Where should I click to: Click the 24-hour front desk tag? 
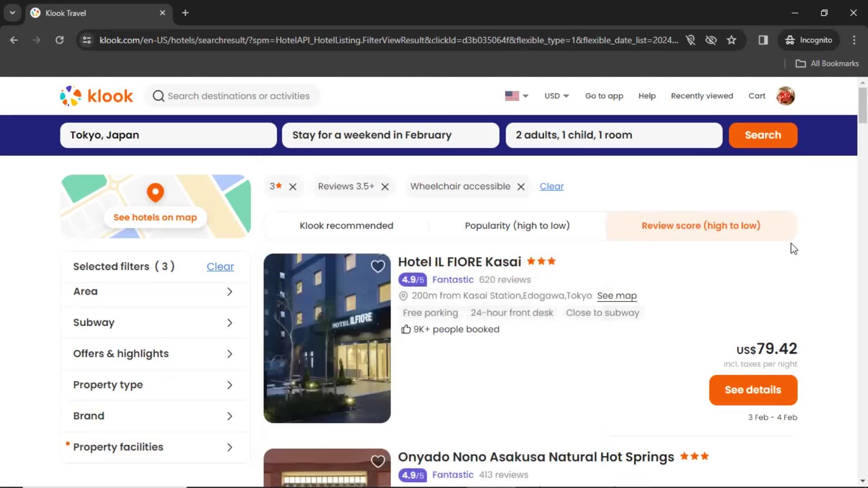(x=512, y=313)
